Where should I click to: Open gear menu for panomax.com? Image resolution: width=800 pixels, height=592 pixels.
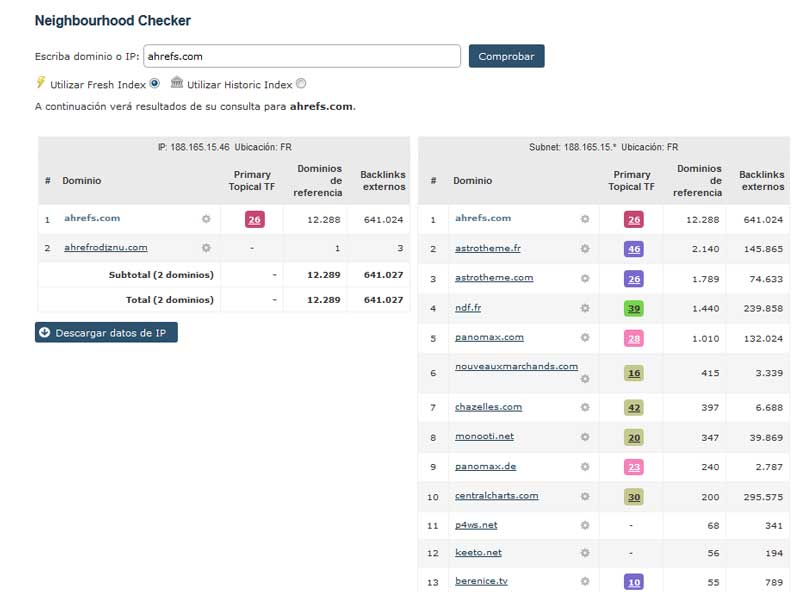click(585, 339)
